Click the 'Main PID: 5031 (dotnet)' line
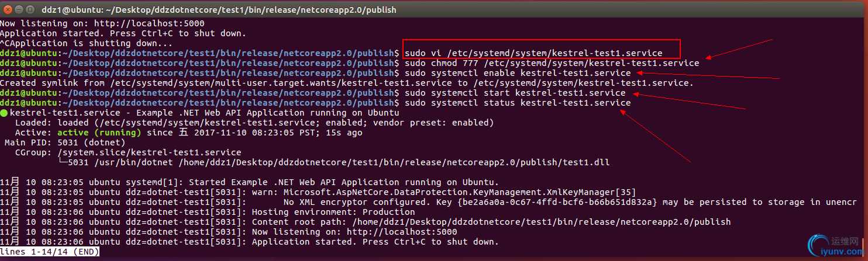This screenshot has width=868, height=261. [65, 142]
